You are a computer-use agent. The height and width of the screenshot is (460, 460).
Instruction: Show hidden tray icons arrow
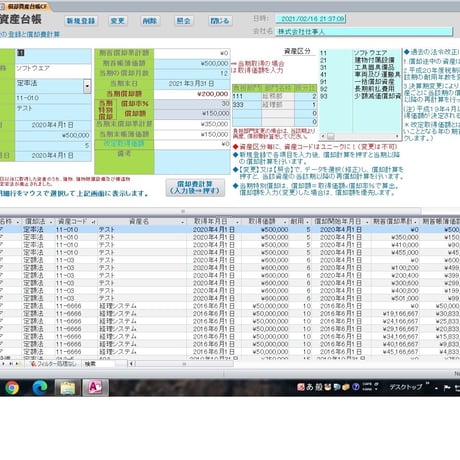436,388
